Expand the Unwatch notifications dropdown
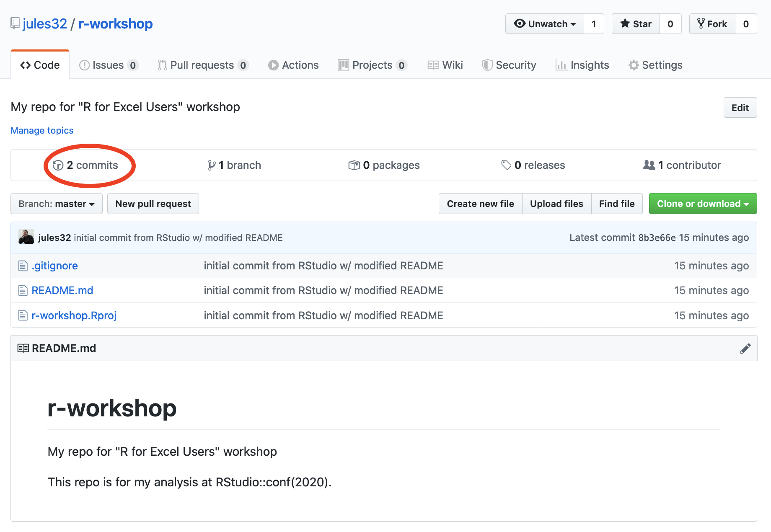This screenshot has height=532, width=771. pos(545,24)
